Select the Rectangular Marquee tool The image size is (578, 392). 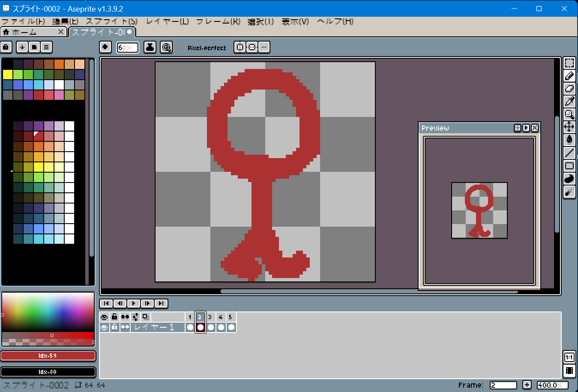pos(569,63)
